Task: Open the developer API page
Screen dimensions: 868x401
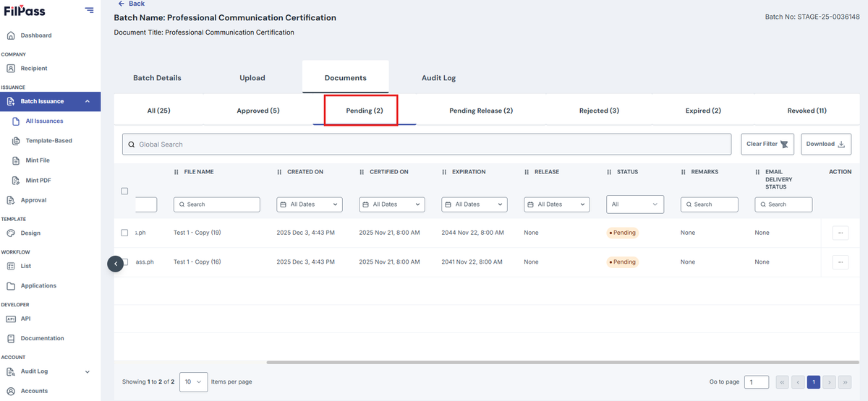Action: point(25,319)
